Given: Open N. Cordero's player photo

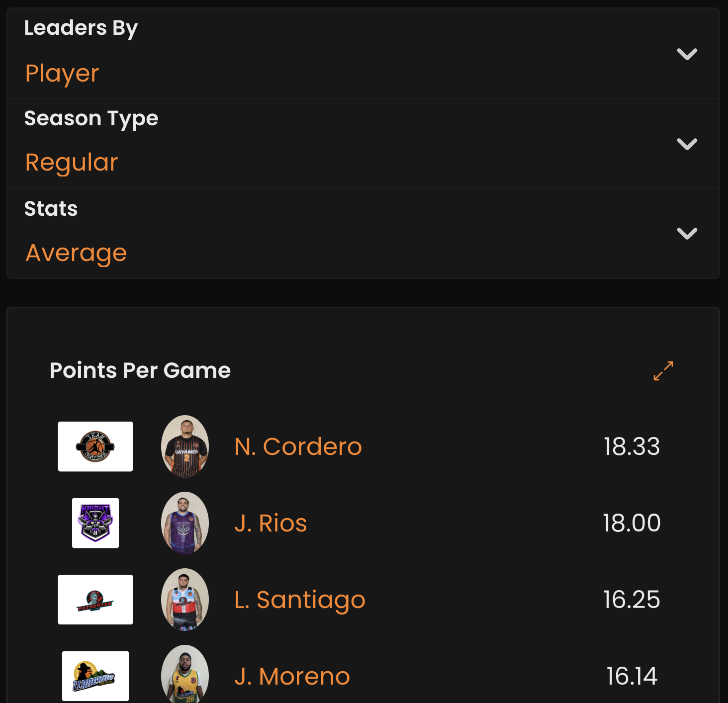Looking at the screenshot, I should pos(185,446).
